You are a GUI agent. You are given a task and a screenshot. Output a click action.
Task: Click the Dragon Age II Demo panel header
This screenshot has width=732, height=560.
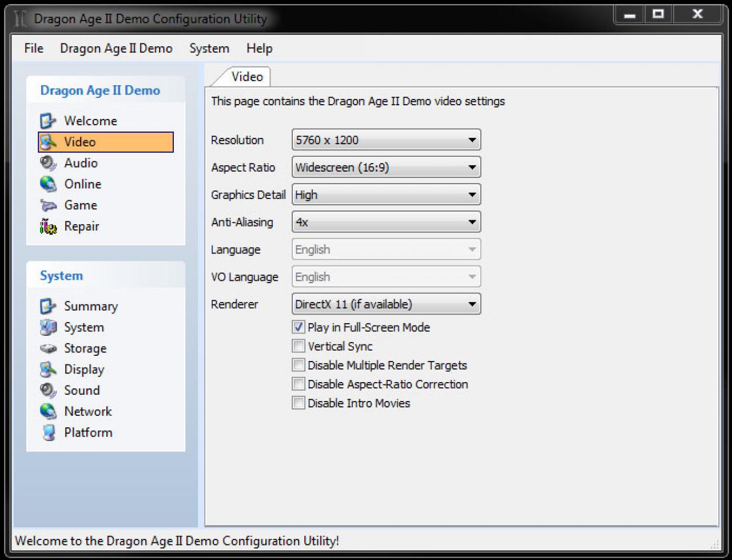[x=106, y=90]
